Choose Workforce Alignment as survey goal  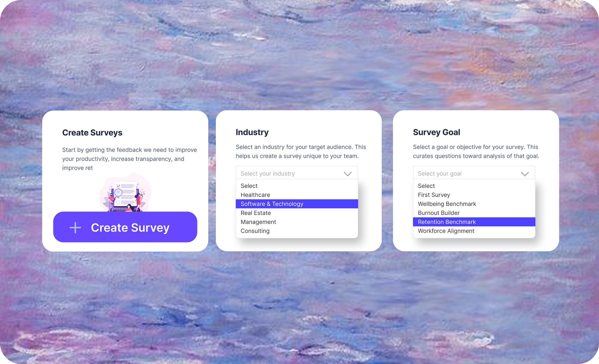click(446, 231)
